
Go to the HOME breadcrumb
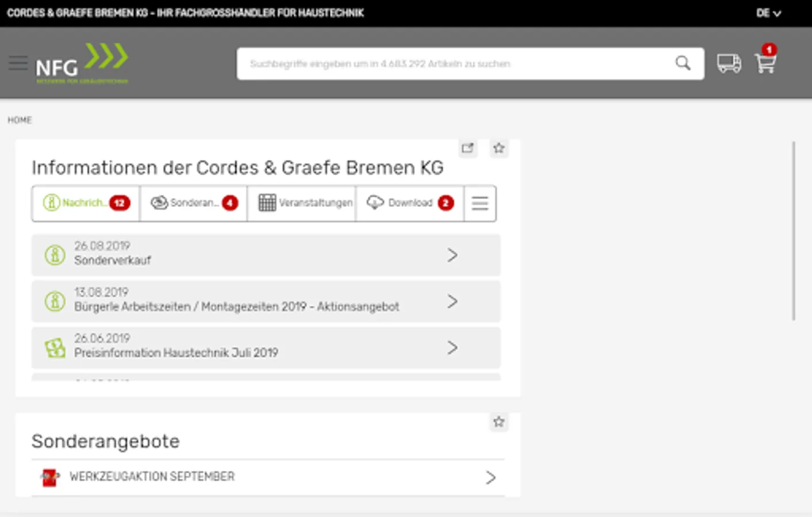pyautogui.click(x=20, y=120)
